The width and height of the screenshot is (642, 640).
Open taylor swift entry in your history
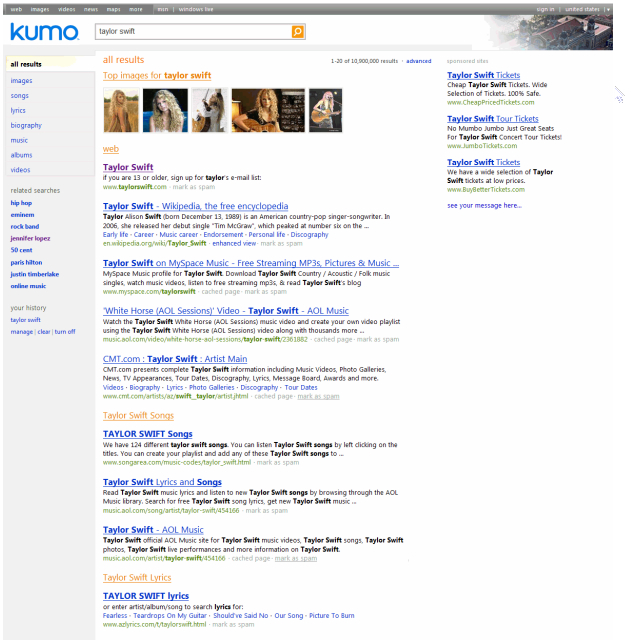coord(25,320)
